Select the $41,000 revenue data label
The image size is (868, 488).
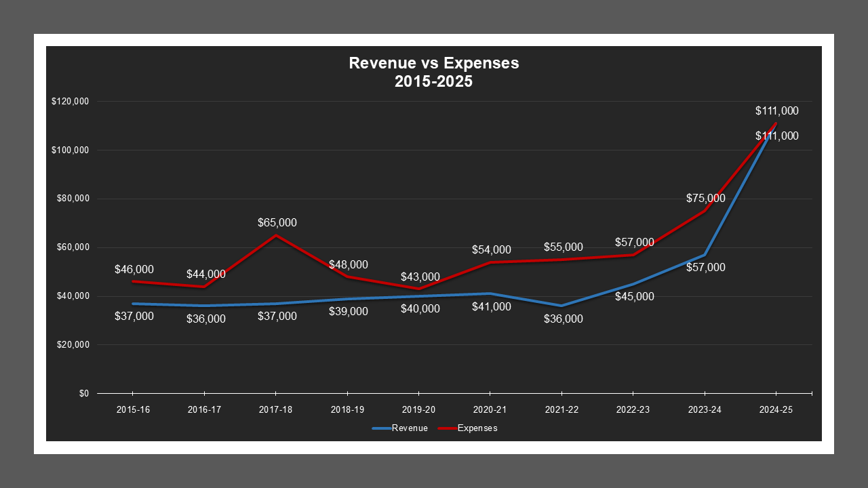[491, 306]
